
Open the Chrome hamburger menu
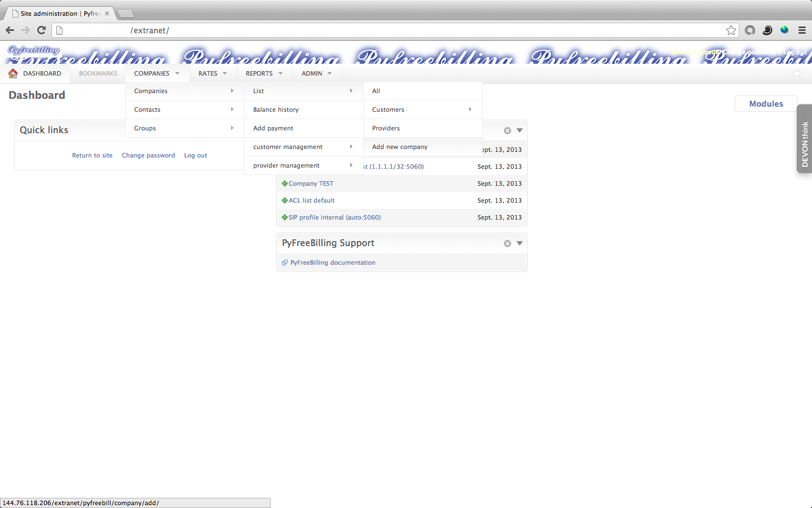pyautogui.click(x=802, y=30)
